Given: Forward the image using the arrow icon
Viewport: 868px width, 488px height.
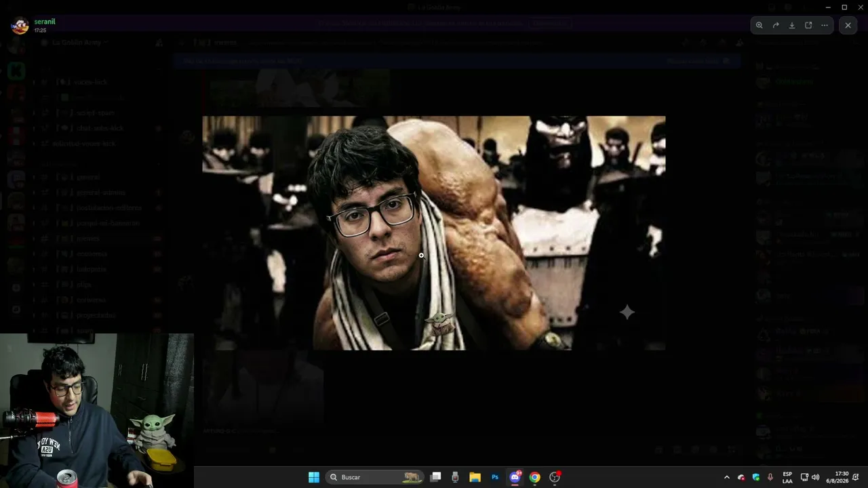Looking at the screenshot, I should pyautogui.click(x=776, y=25).
